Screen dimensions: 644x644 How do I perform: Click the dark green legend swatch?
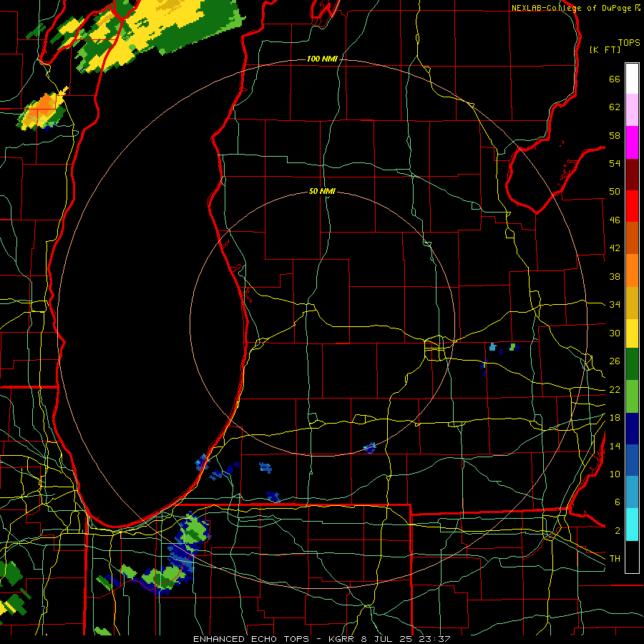pyautogui.click(x=632, y=364)
